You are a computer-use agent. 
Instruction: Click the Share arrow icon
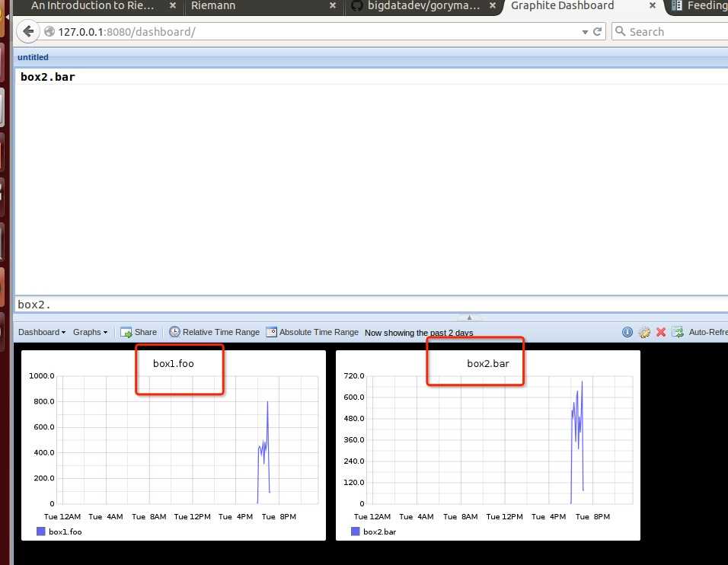pos(126,333)
